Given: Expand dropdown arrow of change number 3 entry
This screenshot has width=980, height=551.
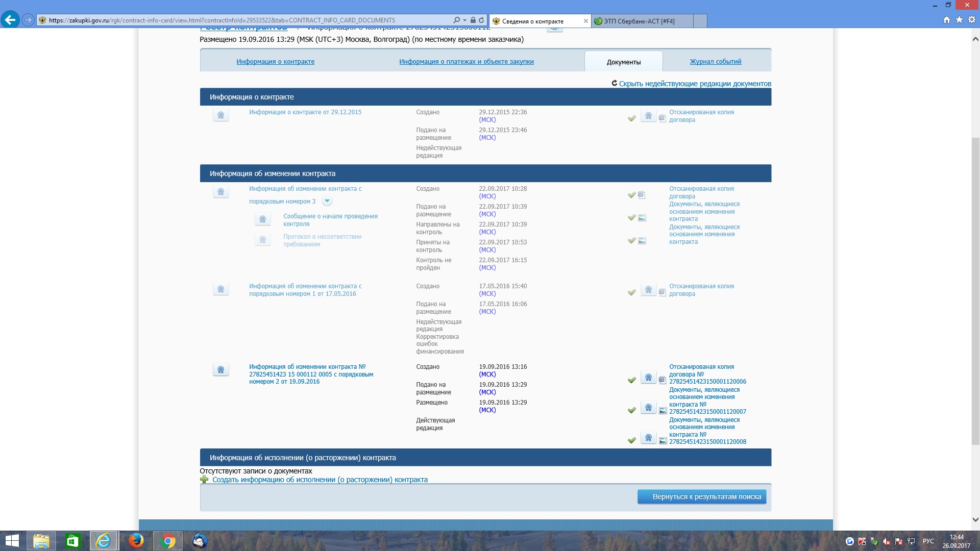Looking at the screenshot, I should [327, 202].
